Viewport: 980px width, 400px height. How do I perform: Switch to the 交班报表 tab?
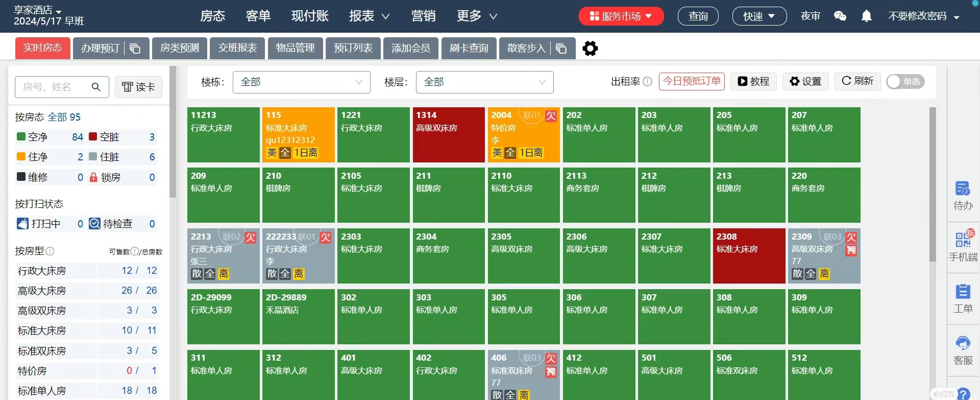coord(237,48)
